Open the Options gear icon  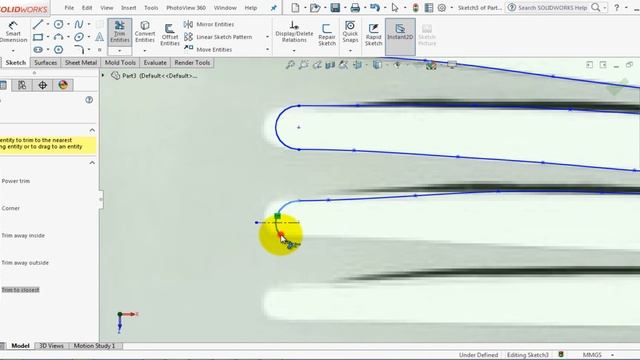[442, 7]
